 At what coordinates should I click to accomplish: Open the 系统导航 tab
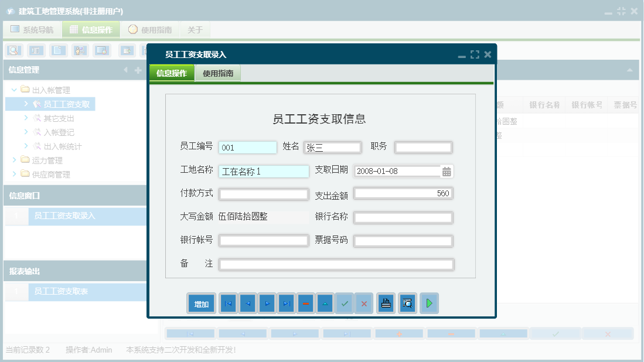(x=31, y=29)
